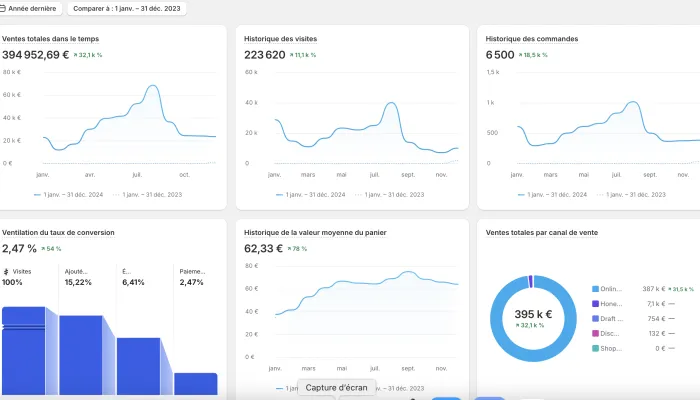Click the 11,1 k % growth indicator on visits
This screenshot has height=400, width=700.
303,55
